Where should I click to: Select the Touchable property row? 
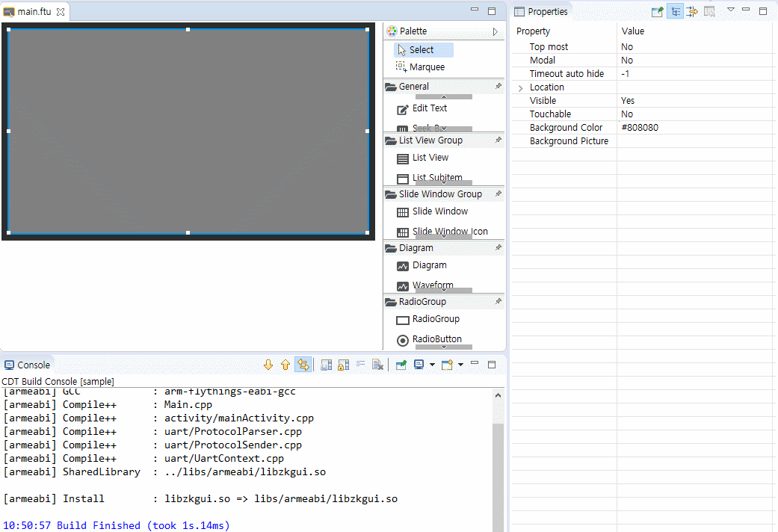click(x=643, y=114)
